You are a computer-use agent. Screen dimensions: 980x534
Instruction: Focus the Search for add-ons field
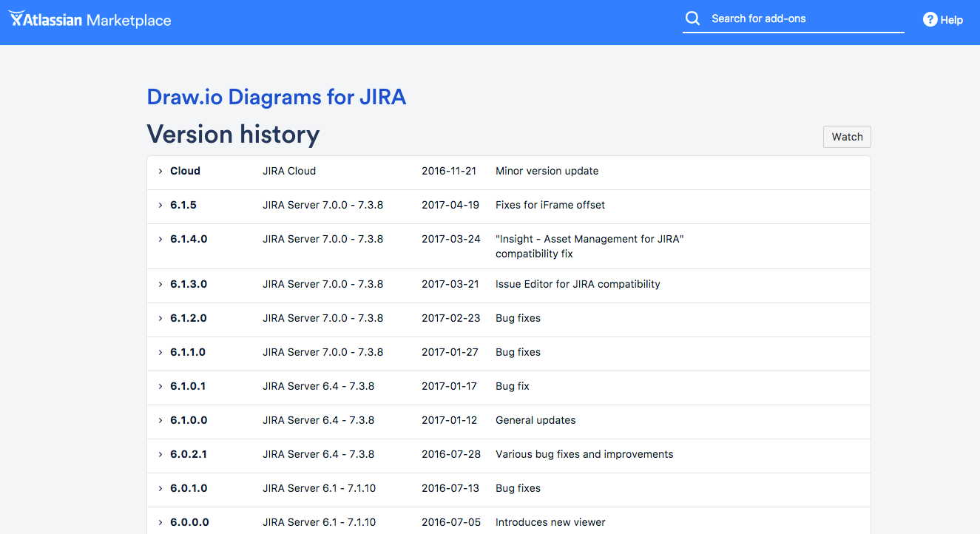point(802,18)
